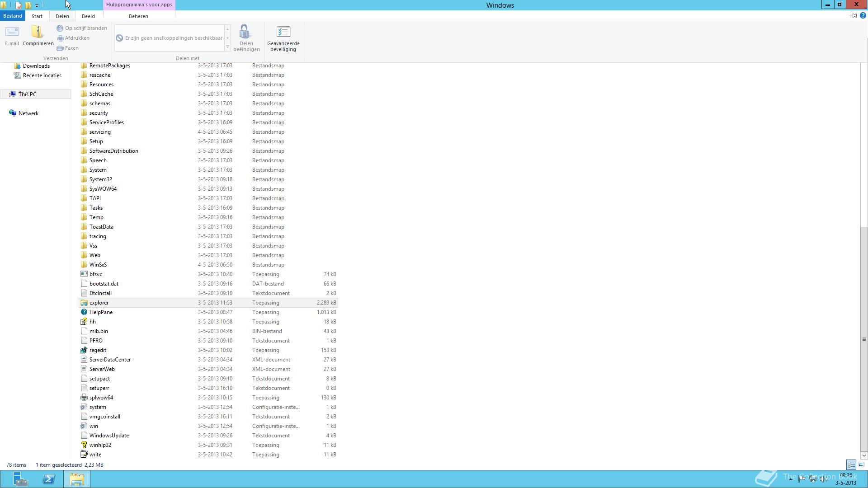868x488 pixels.
Task: Click the Delen met gallery scroll down arrow
Action: coord(227,38)
